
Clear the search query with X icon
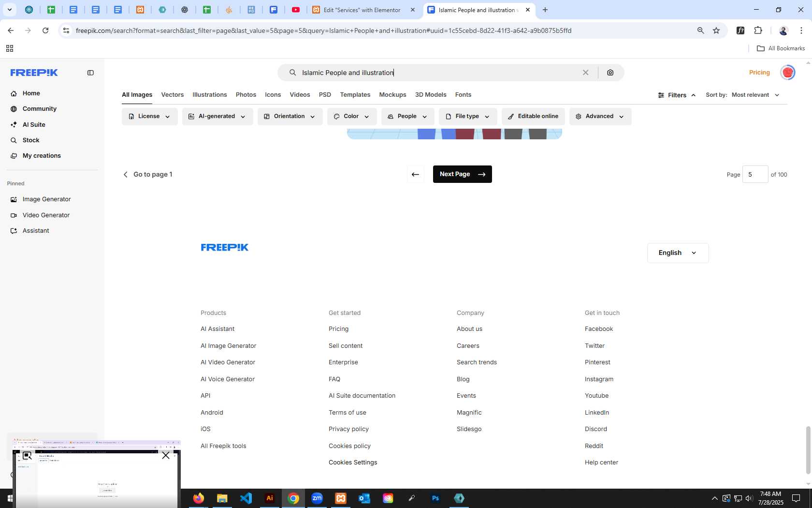click(x=585, y=73)
